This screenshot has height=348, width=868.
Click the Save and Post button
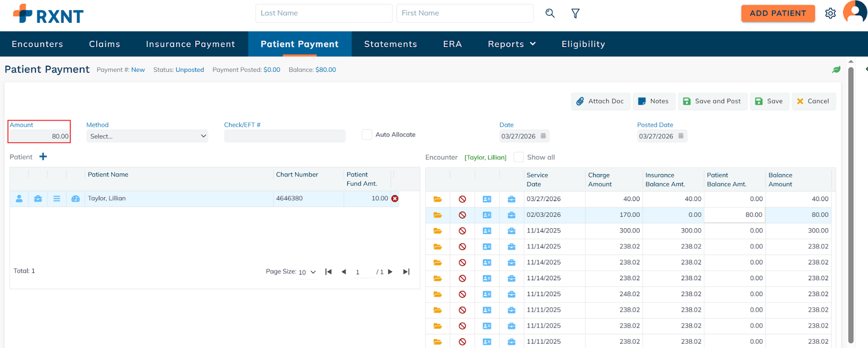pos(712,101)
